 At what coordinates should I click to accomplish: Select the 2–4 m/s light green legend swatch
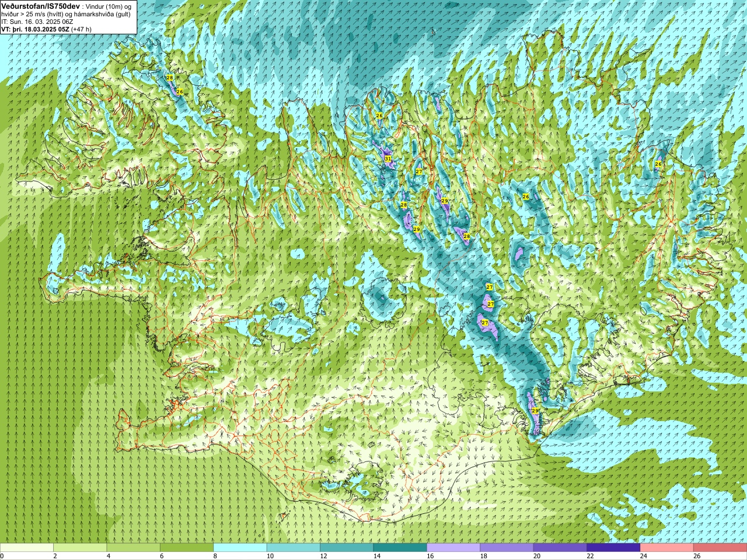pyautogui.click(x=80, y=548)
